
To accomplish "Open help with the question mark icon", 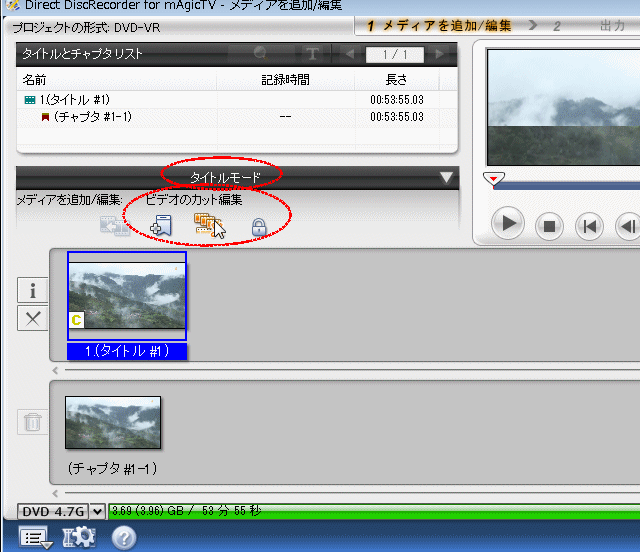I will [x=124, y=537].
